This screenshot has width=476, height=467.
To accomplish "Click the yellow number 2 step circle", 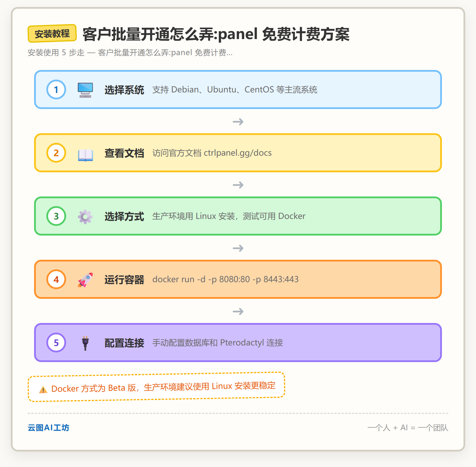I will (x=56, y=153).
